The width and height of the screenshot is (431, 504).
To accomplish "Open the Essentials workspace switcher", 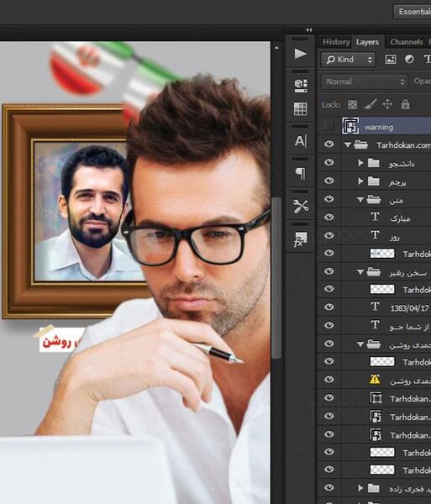I will pos(413,12).
